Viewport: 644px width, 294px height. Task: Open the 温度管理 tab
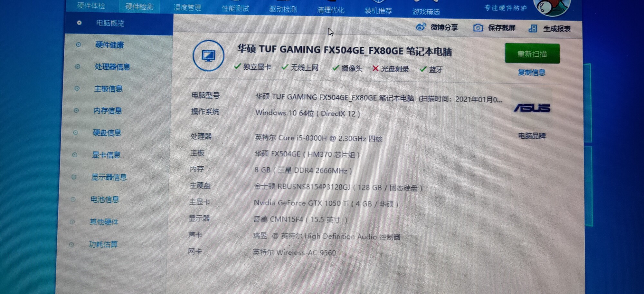(187, 7)
